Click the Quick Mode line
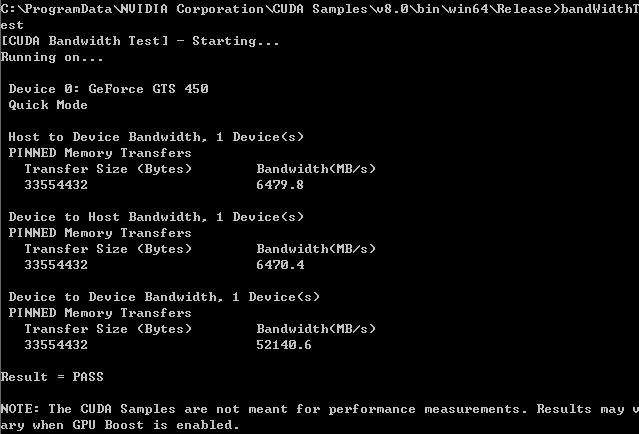The height and width of the screenshot is (434, 639). tap(48, 105)
